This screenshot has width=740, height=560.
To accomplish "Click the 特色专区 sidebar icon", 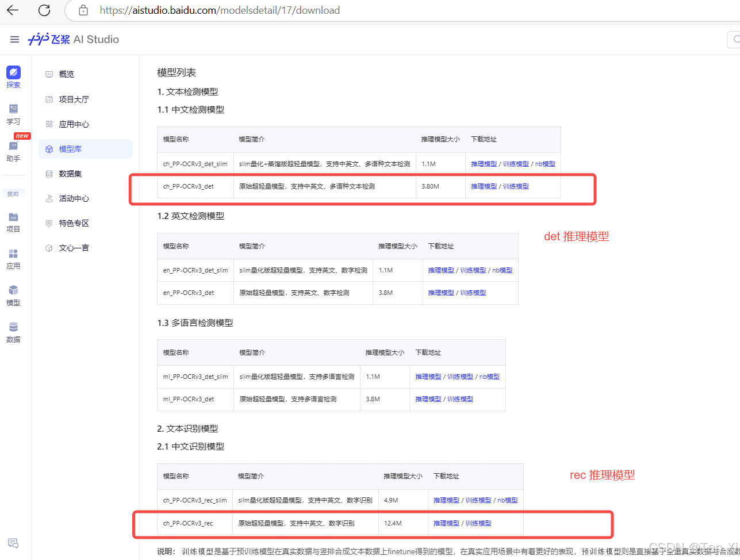I will [x=49, y=223].
